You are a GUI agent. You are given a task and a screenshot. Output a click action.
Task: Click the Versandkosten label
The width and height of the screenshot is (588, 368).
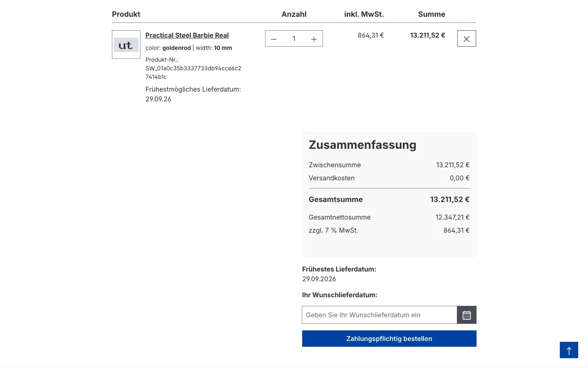332,178
